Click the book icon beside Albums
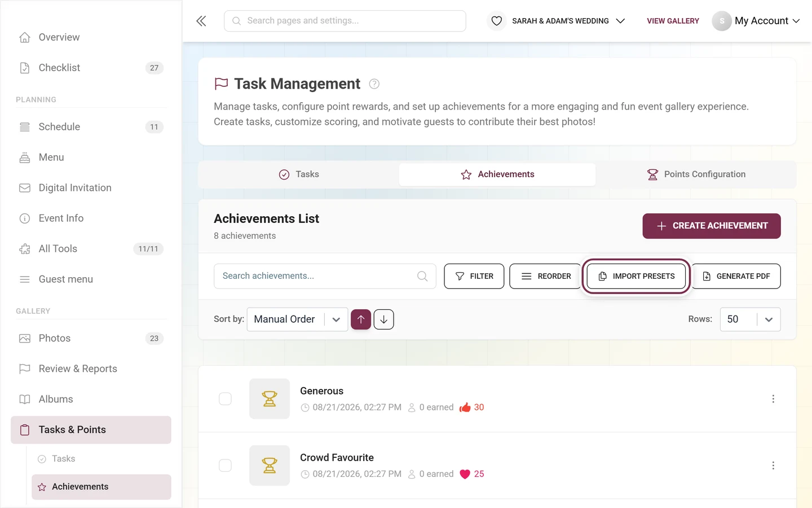 [x=25, y=400]
